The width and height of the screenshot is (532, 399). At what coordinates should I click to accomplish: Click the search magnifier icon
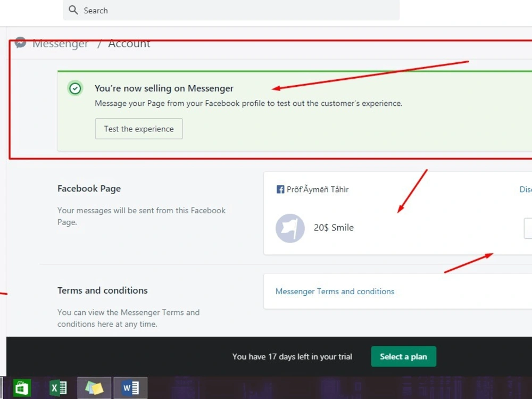[73, 10]
